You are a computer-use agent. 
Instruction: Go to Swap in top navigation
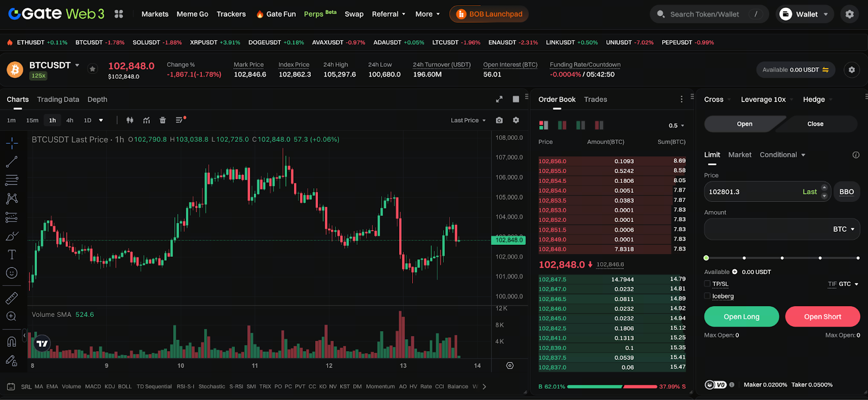click(x=354, y=14)
